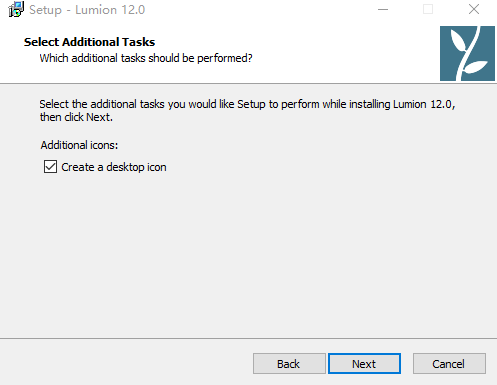Click the Lumion leaf logo image
This screenshot has width=497, height=385.
coord(467,53)
